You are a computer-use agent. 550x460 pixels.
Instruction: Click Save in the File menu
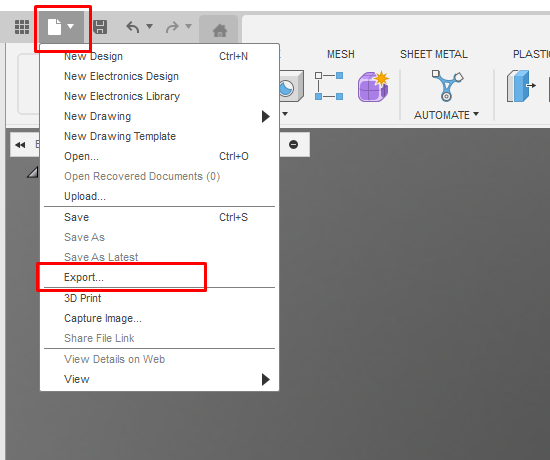(x=159, y=217)
